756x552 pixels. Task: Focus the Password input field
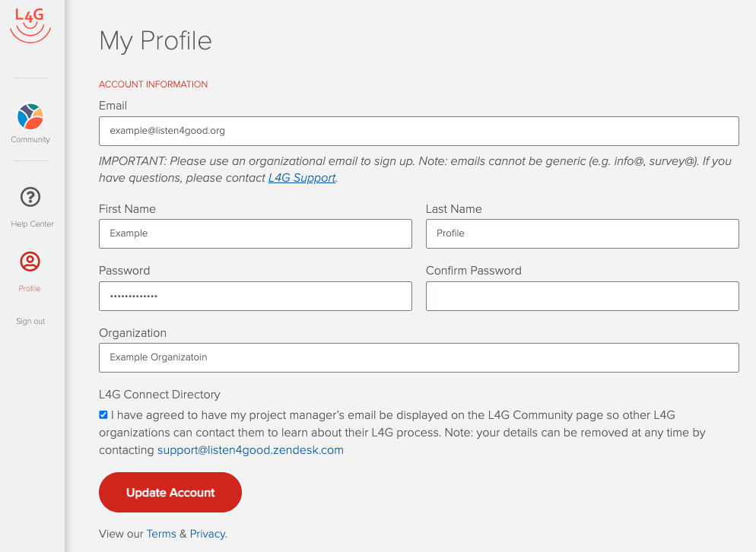(255, 296)
